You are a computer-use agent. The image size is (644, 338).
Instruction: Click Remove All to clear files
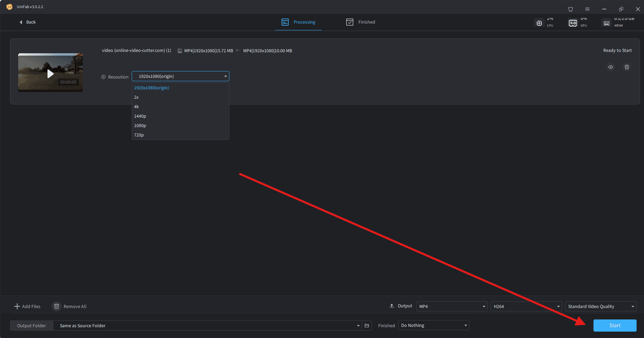coord(69,306)
